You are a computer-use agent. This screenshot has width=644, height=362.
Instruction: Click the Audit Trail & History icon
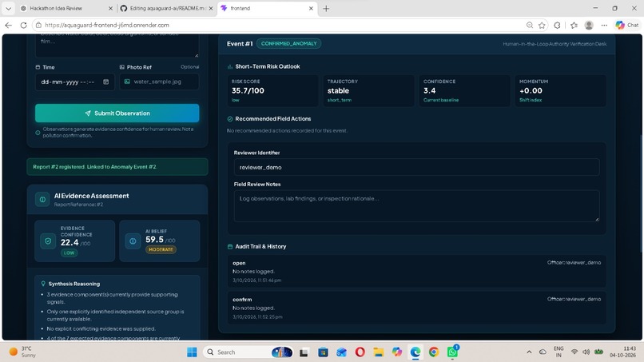pos(230,247)
